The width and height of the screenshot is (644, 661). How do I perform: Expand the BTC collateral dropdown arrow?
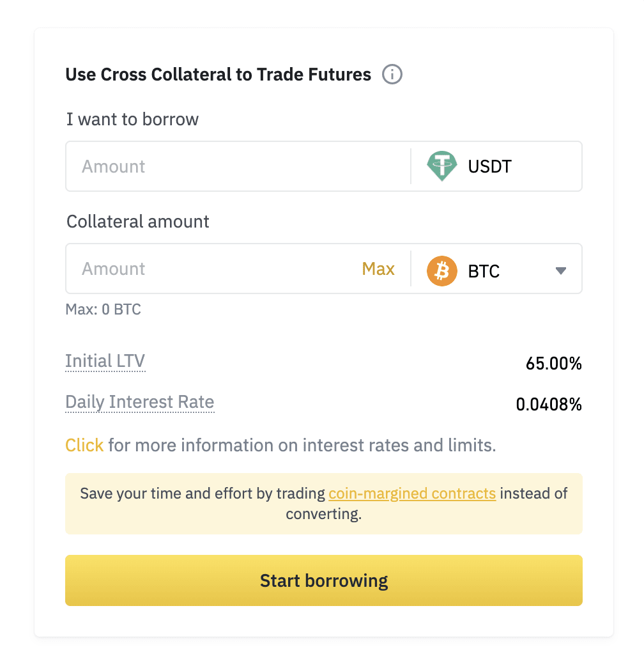(x=560, y=270)
